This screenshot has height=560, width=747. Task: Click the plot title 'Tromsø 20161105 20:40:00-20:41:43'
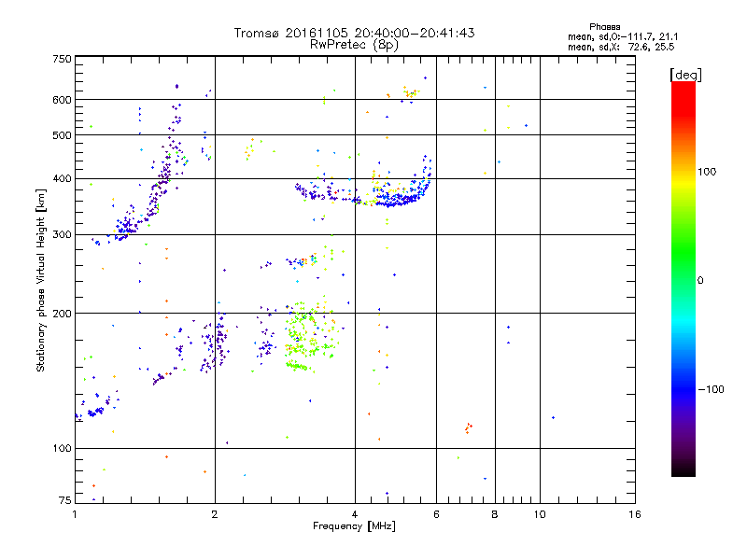tap(354, 33)
